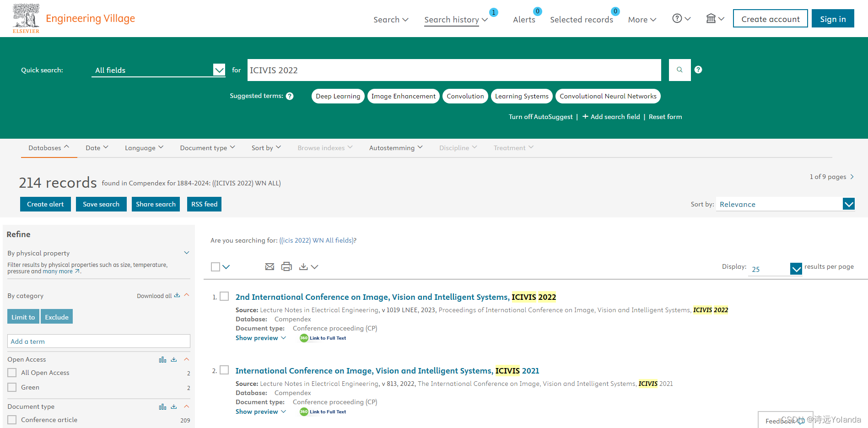Expand Show preview for ICIVIS 2022 result

(261, 338)
